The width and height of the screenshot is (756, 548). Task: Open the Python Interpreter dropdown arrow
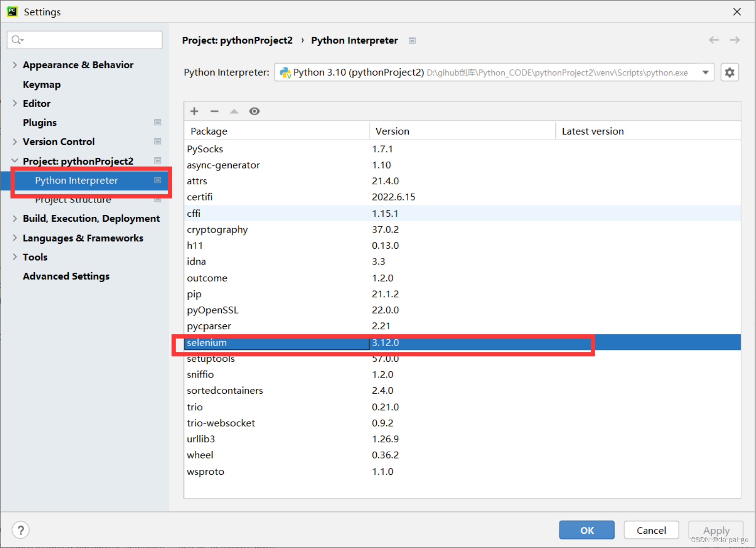pos(705,72)
